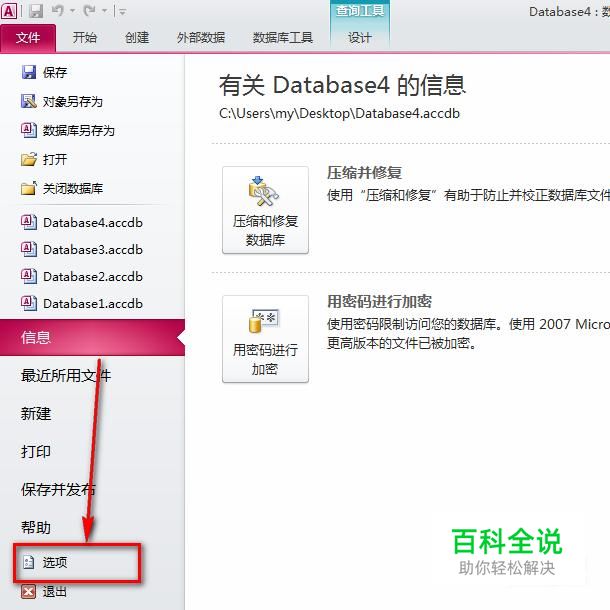Open the redo history dropdown arrow
Image resolution: width=610 pixels, height=610 pixels.
point(104,11)
